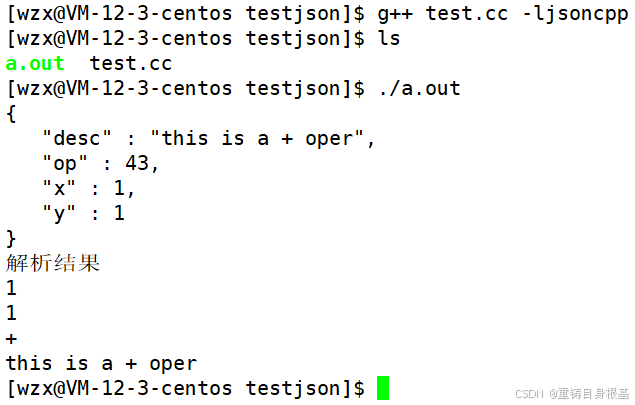Click the green a.out file name
The width and height of the screenshot is (635, 405).
pos(35,63)
